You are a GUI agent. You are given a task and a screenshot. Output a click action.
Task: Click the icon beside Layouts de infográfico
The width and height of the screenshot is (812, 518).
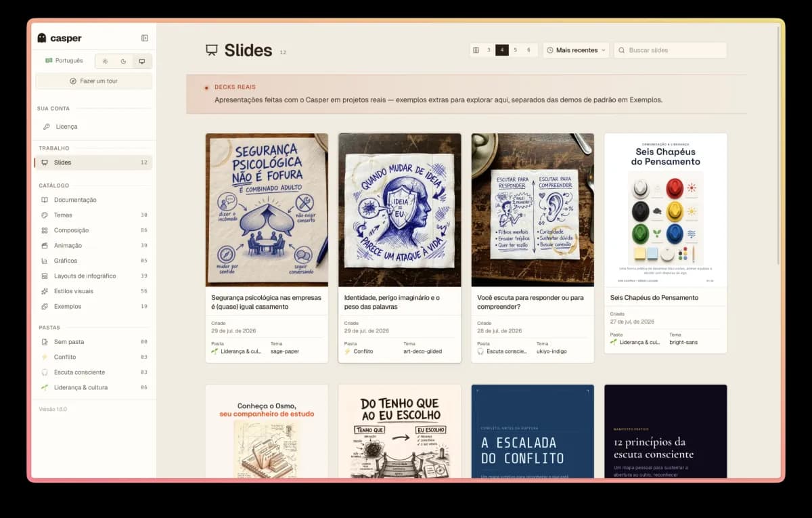click(45, 276)
